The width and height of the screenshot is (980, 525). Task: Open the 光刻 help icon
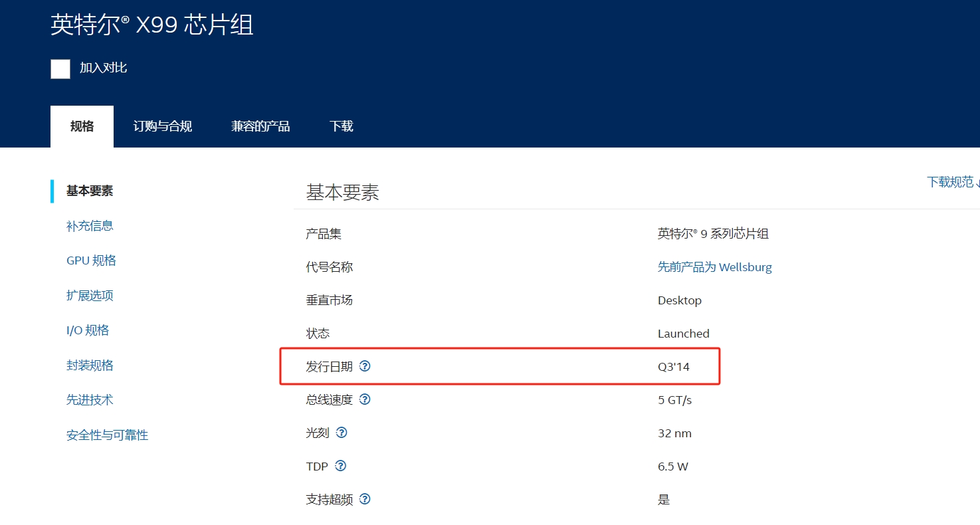342,432
